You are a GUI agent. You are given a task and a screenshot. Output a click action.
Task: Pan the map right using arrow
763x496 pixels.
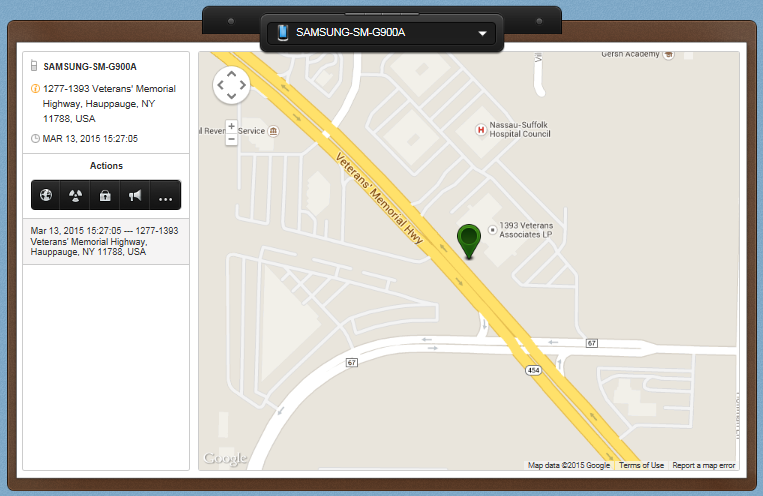click(x=242, y=85)
